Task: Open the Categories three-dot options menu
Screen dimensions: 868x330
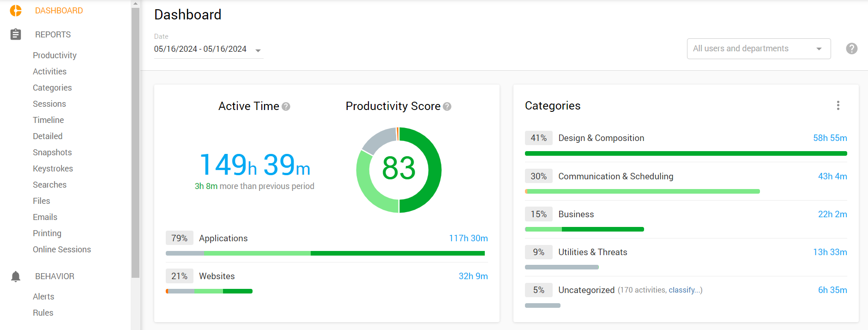Action: coord(838,105)
